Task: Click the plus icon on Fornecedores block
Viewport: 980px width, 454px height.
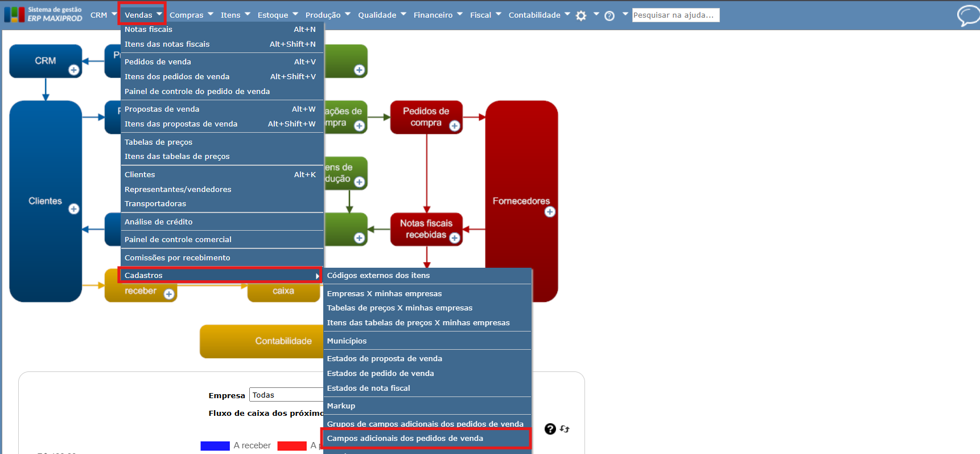Action: tap(550, 212)
